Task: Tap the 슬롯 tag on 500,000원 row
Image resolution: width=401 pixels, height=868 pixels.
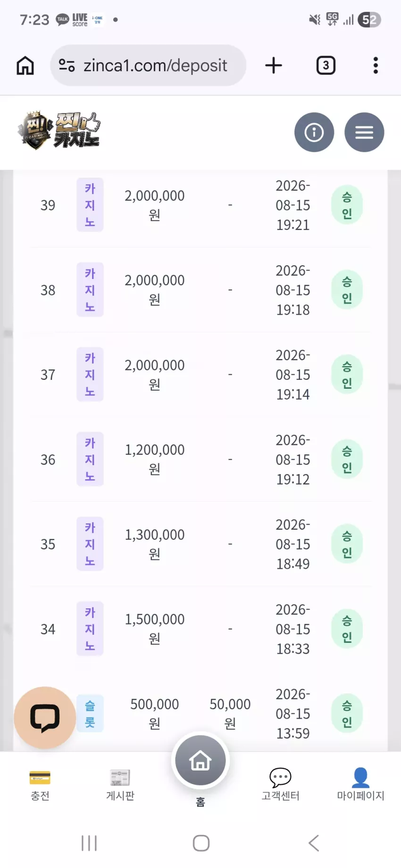Action: [90, 714]
